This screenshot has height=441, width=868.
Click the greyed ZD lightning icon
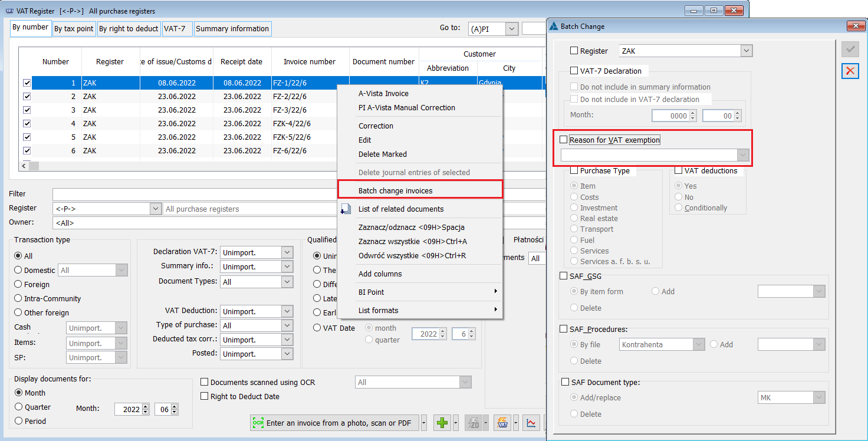(x=474, y=423)
